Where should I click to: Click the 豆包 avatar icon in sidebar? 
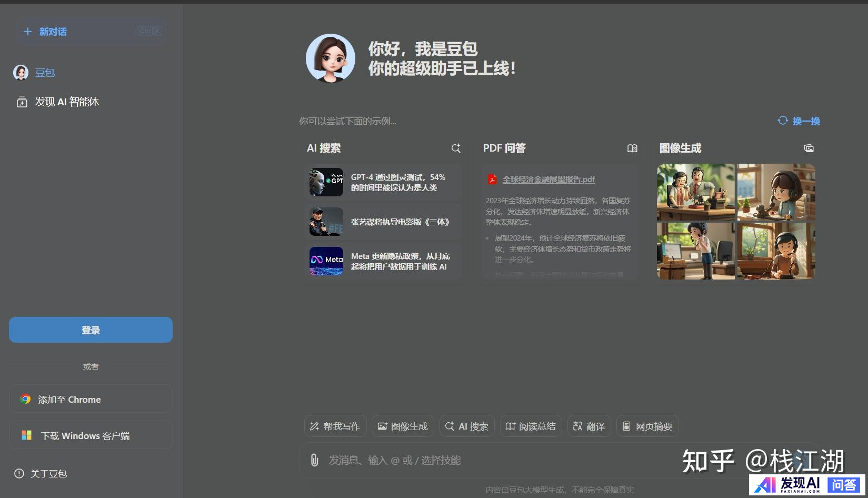[21, 73]
